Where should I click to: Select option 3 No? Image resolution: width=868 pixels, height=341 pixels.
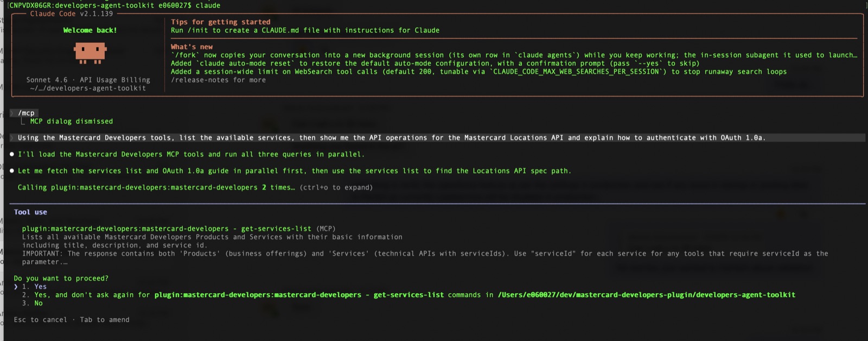pyautogui.click(x=32, y=303)
